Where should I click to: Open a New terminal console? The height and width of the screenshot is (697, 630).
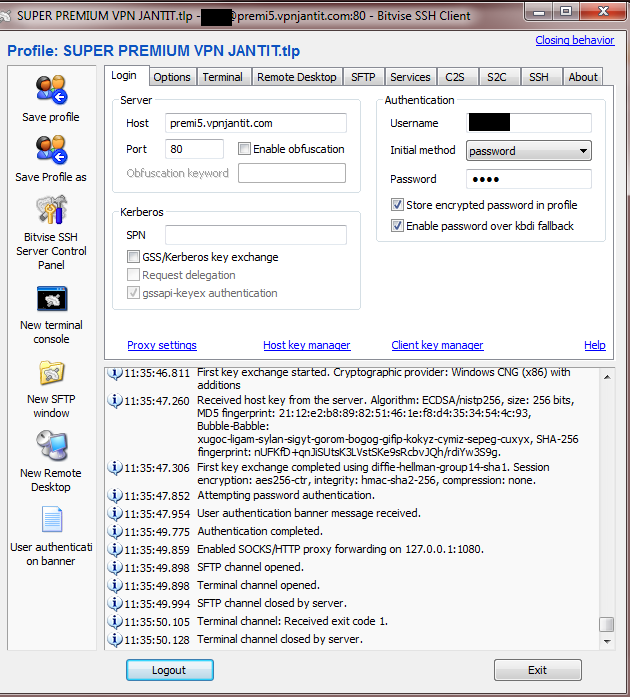[52, 298]
